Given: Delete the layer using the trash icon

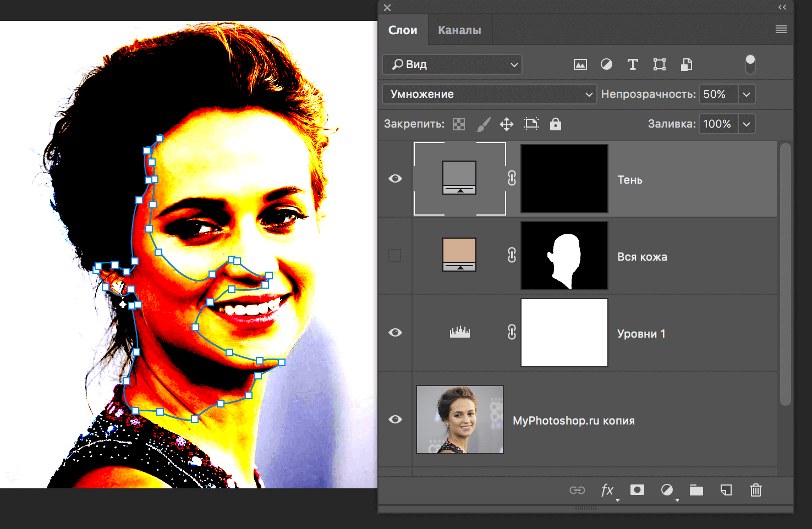Looking at the screenshot, I should click(x=755, y=490).
